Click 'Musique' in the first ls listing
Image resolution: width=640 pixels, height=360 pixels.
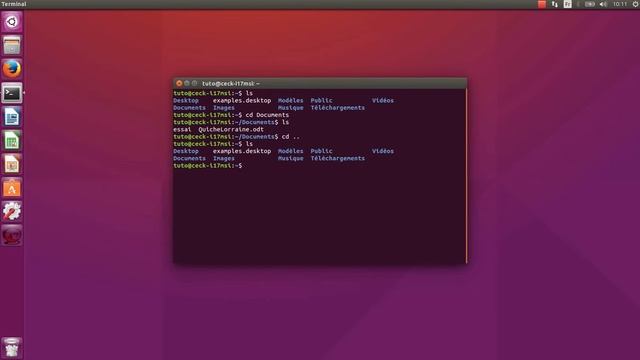[291, 108]
